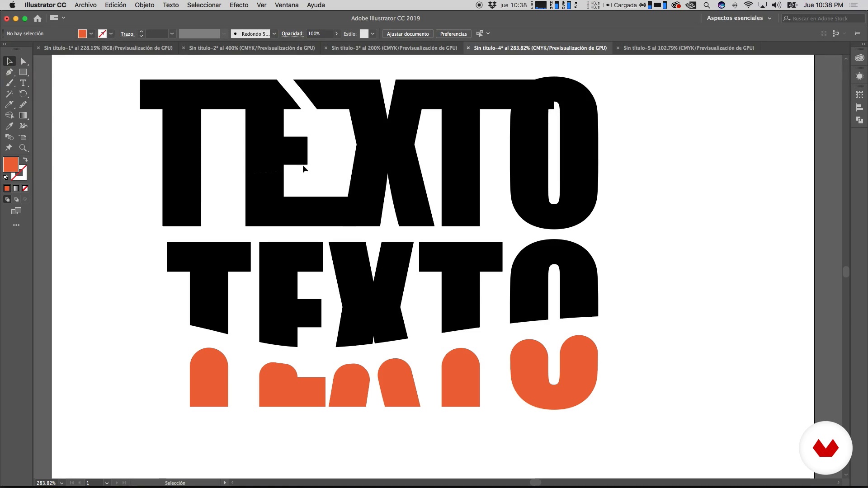Open stroke color dropdown in control bar
This screenshot has height=488, width=868.
coord(111,34)
